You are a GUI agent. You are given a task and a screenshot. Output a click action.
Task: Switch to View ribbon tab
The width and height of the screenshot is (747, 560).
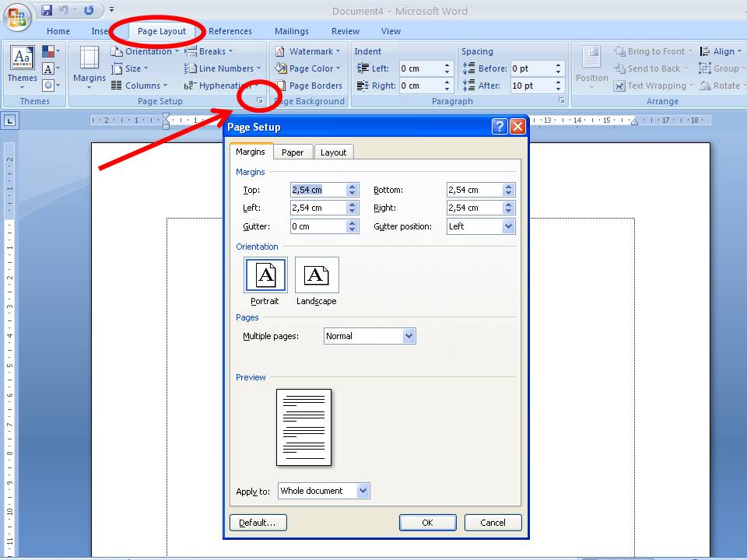[391, 31]
